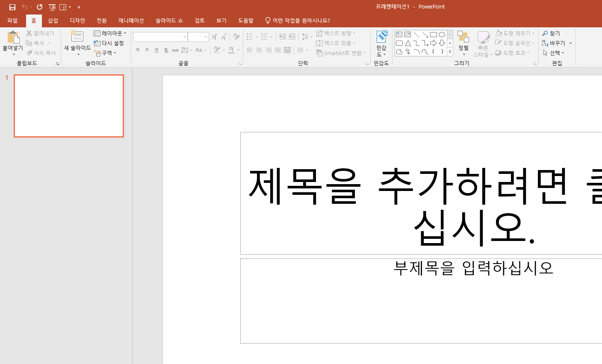Open Customize Quick Access Toolbar dropdown
602x364 pixels.
(79, 7)
